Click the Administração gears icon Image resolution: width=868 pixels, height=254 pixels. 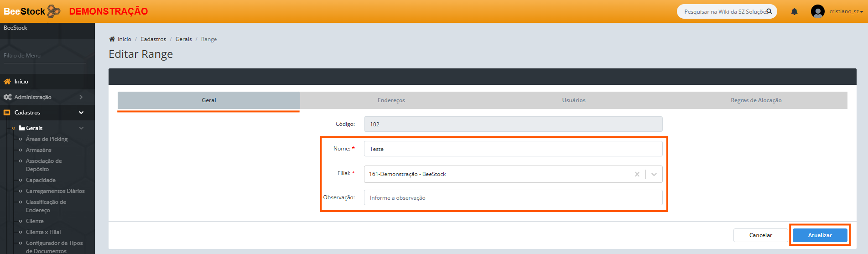click(x=7, y=97)
